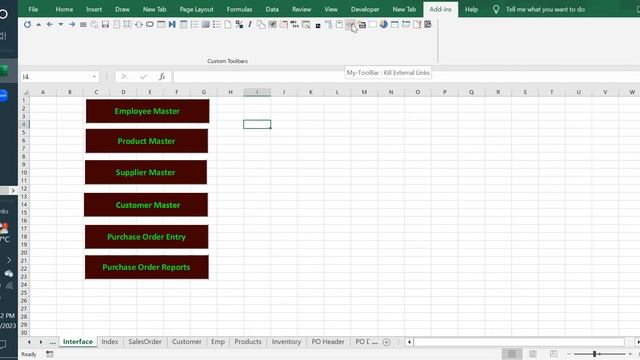Click the magnifier preview toolbar icon

(x=306, y=25)
